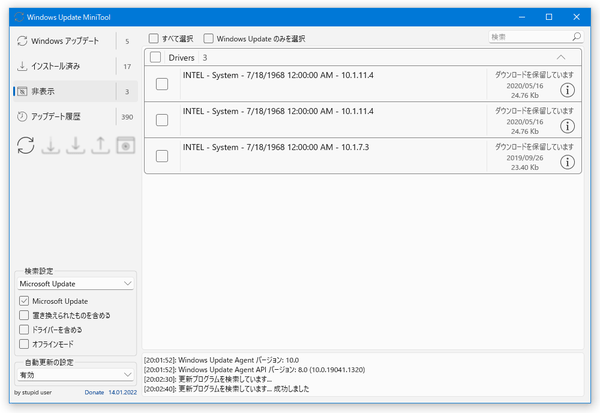Screen dimensions: 600x413
Task: Maximize the Windows Update MiniTool window
Action: [x=549, y=17]
